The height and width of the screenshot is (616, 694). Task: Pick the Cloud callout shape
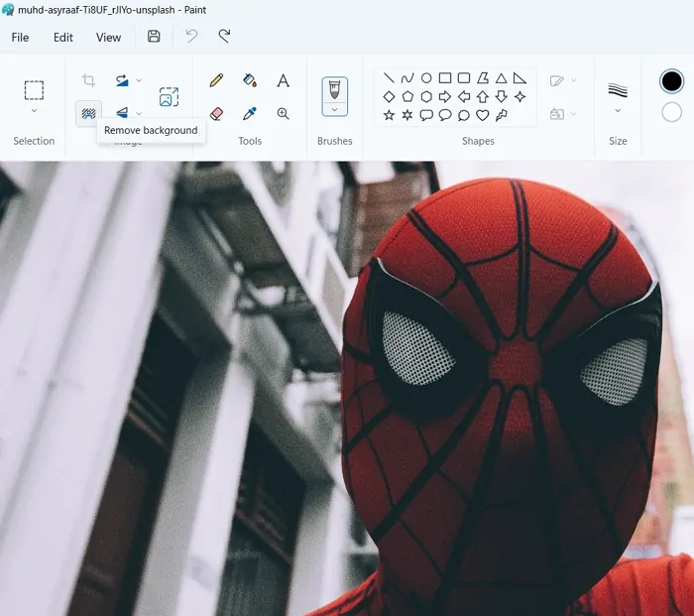[x=463, y=116]
